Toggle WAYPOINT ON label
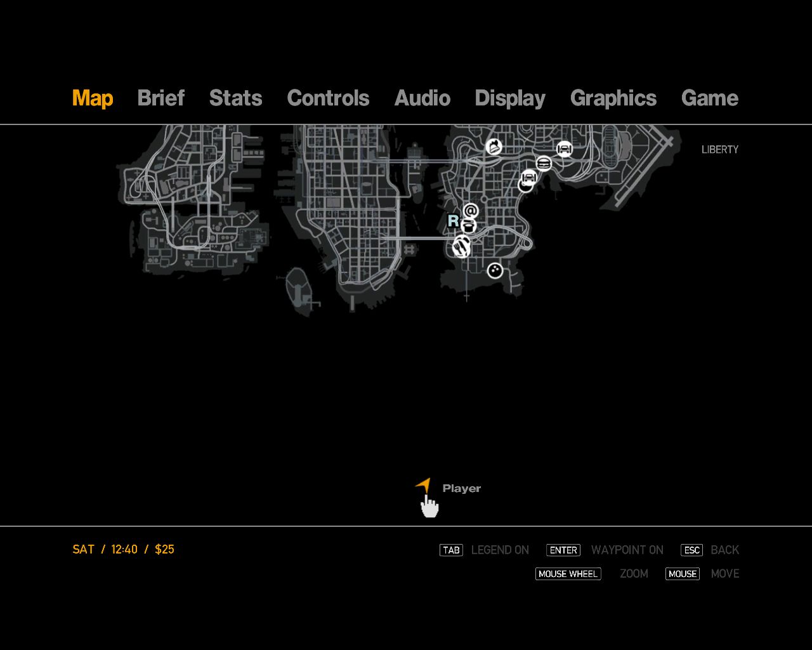The width and height of the screenshot is (812, 650). click(x=627, y=550)
